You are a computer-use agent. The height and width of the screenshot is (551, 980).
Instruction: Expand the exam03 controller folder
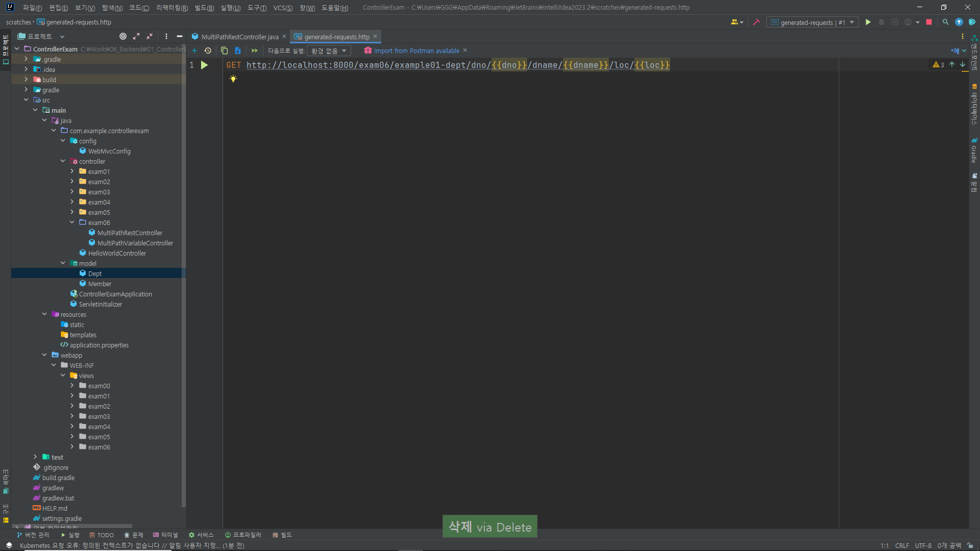(x=72, y=192)
